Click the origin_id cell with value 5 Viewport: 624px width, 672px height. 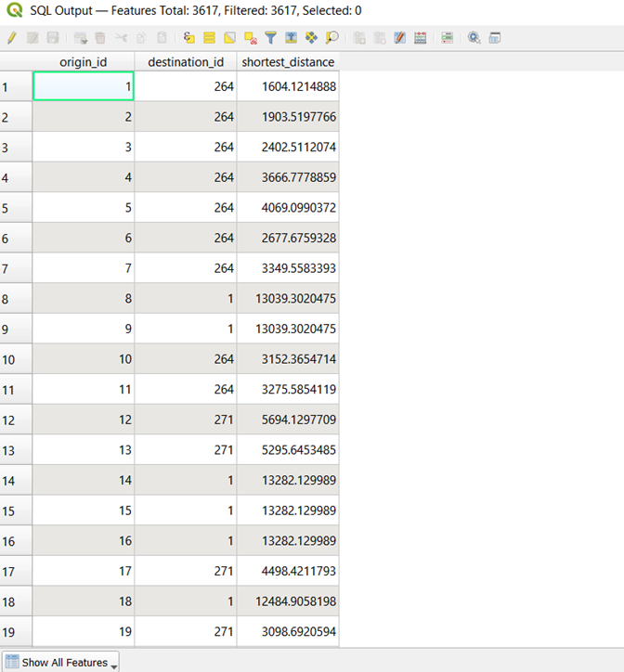tap(84, 208)
